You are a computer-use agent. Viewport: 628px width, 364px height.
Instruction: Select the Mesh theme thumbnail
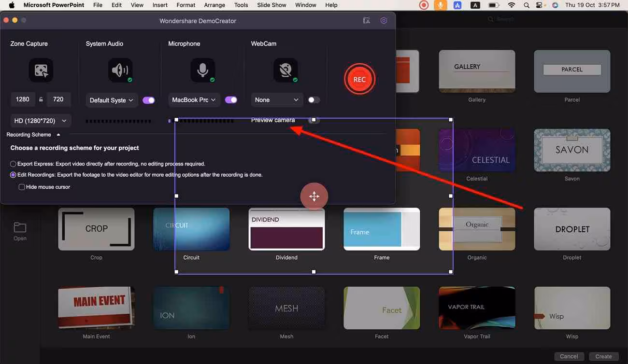286,308
